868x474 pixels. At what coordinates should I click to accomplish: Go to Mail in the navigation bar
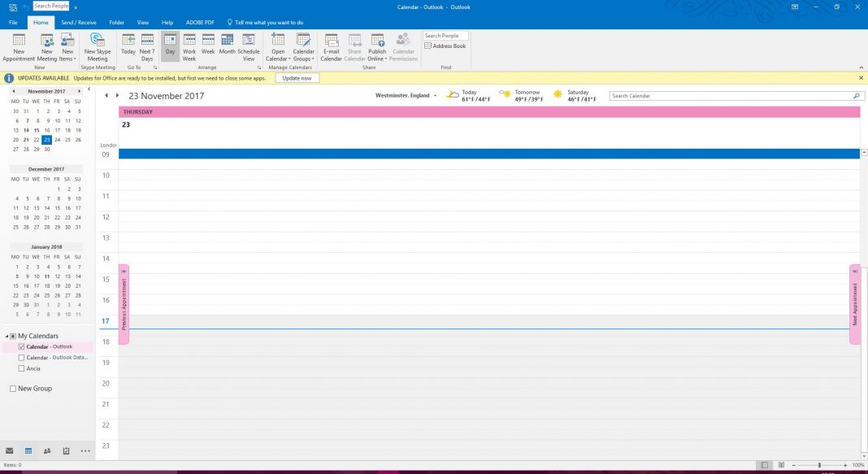[x=10, y=450]
